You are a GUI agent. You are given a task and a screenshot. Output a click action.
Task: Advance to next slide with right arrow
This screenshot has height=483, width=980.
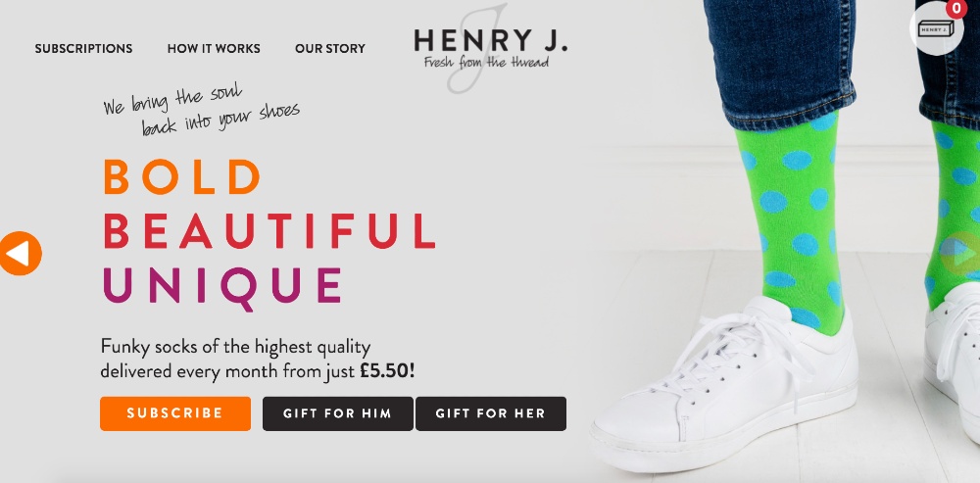tap(961, 253)
